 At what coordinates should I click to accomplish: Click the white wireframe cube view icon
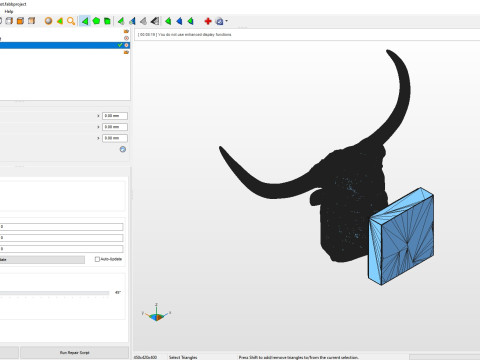point(9,21)
